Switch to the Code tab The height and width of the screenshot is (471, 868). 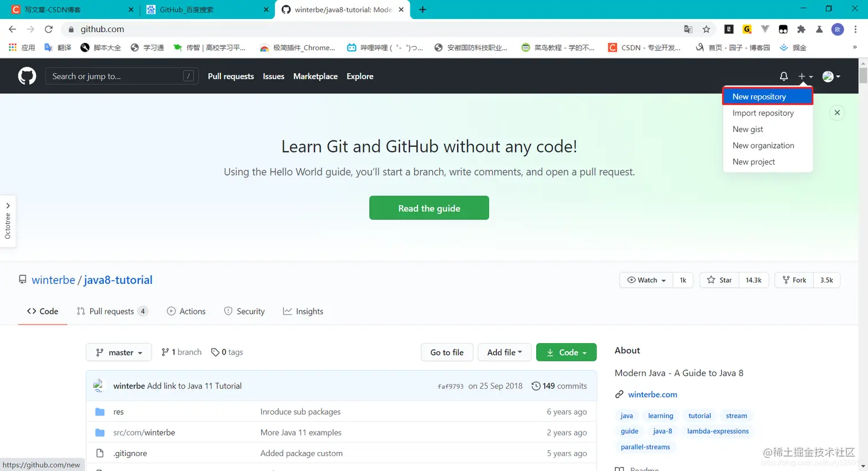[x=42, y=311]
